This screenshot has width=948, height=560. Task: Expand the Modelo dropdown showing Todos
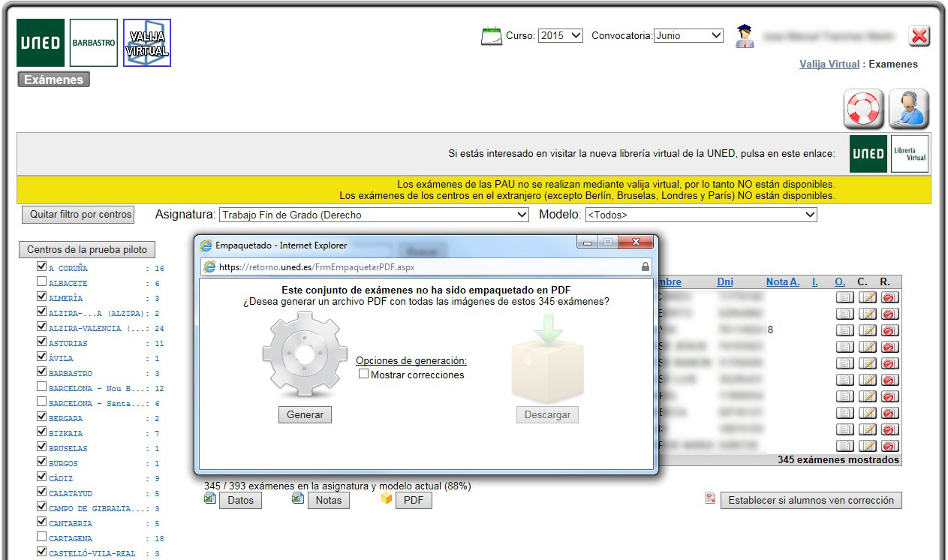(701, 215)
